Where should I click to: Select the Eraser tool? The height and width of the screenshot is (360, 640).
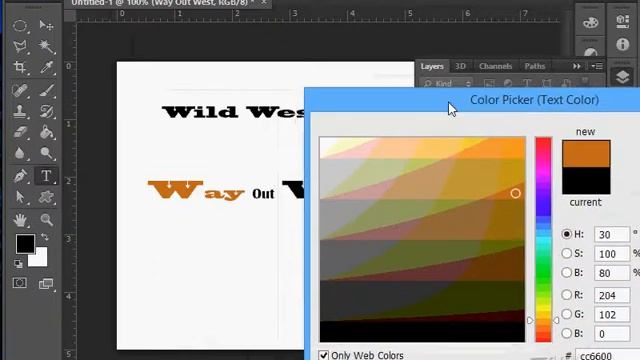(20, 132)
